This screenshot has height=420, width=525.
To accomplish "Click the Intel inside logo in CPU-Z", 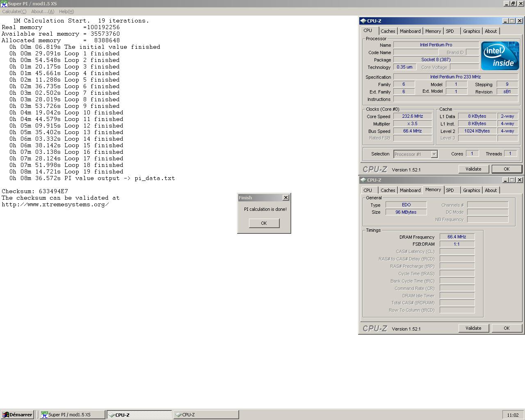I will click(500, 56).
